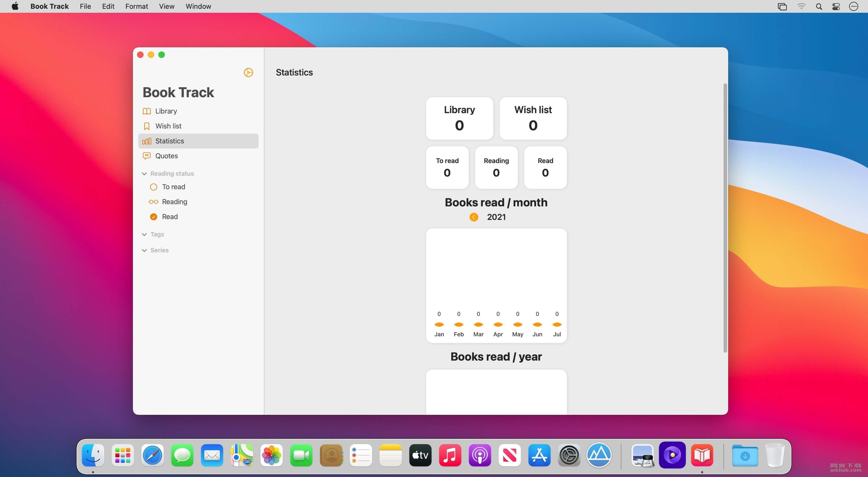The image size is (868, 477).
Task: Open the View menu
Action: pyautogui.click(x=166, y=6)
